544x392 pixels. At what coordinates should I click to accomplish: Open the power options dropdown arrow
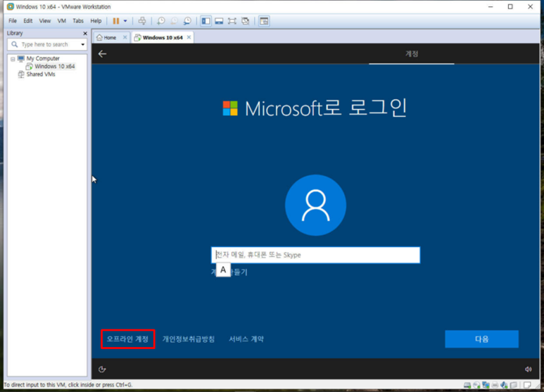[125, 21]
